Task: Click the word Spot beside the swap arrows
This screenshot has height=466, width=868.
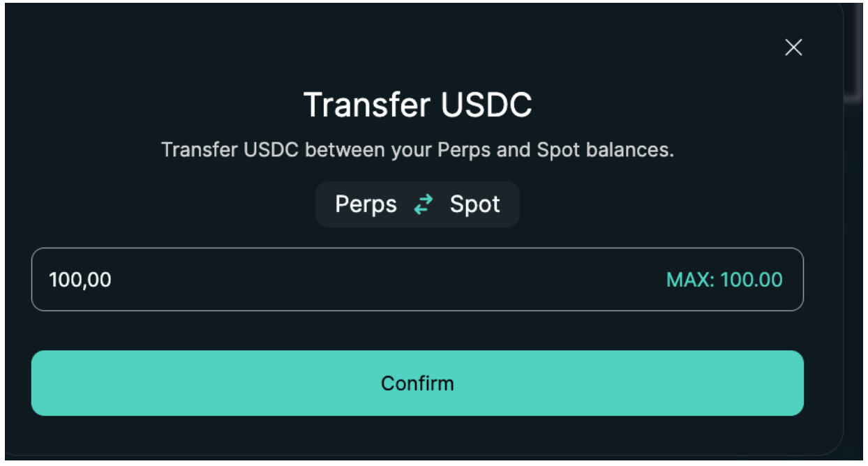Action: (x=474, y=204)
